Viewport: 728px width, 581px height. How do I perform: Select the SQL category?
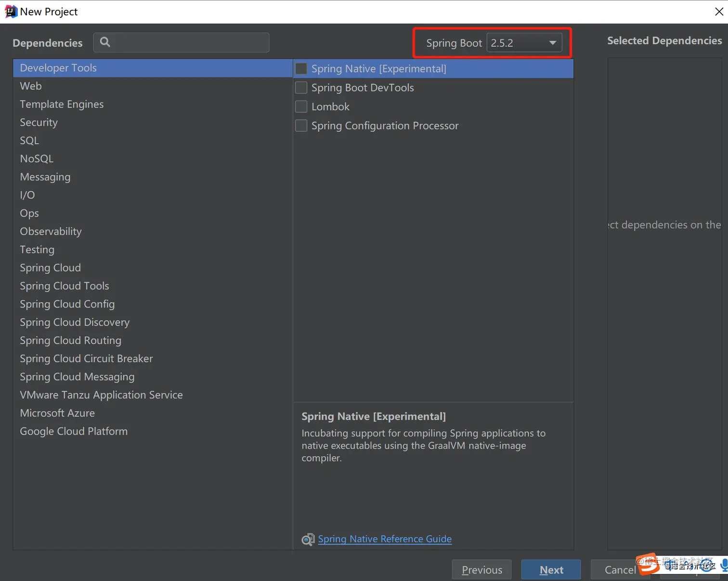tap(153, 141)
